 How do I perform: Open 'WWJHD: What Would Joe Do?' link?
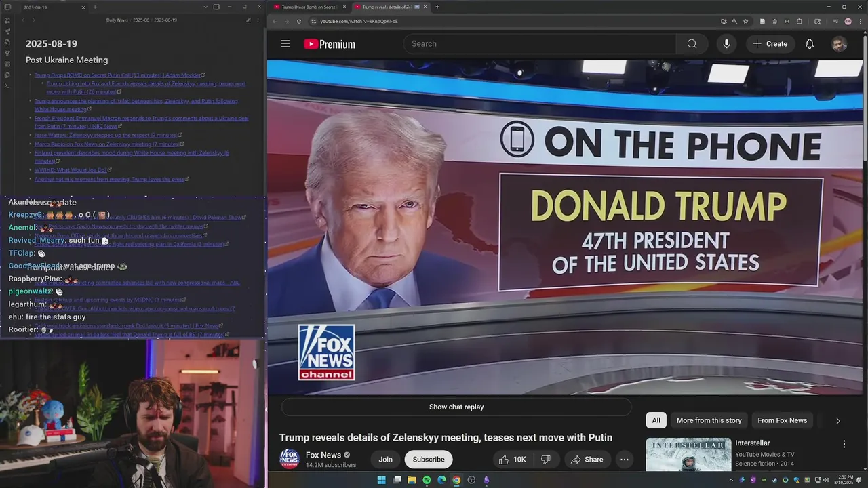[73, 170]
